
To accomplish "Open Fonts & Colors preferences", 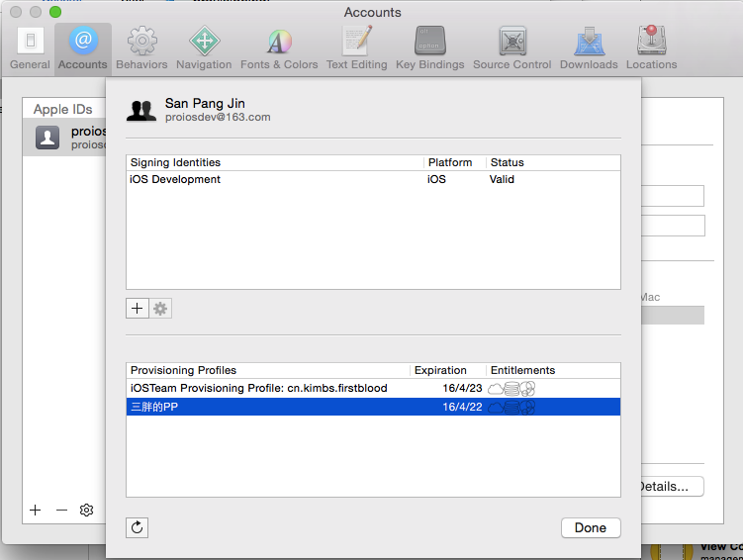I will click(279, 48).
